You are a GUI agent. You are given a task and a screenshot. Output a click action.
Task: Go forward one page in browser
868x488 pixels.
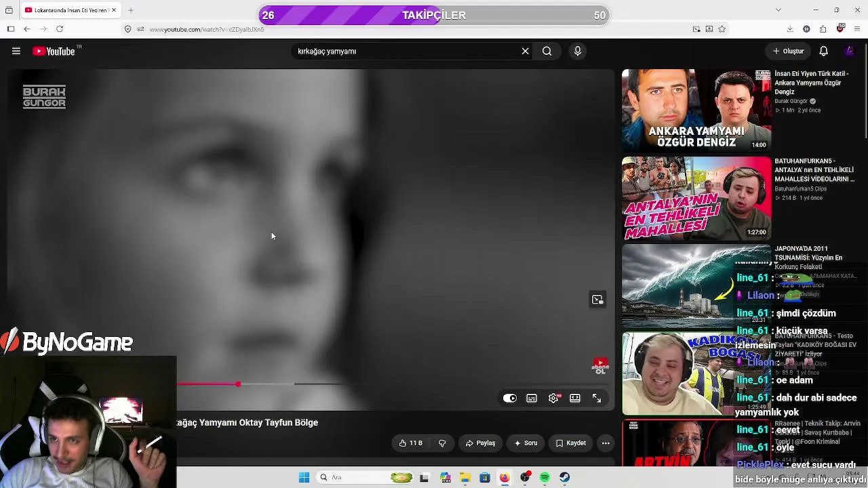point(43,29)
